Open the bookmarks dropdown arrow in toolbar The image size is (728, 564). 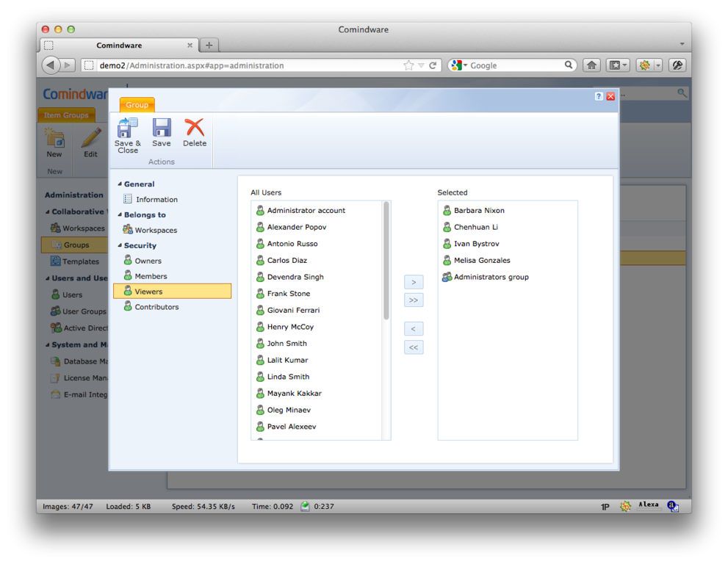(625, 65)
